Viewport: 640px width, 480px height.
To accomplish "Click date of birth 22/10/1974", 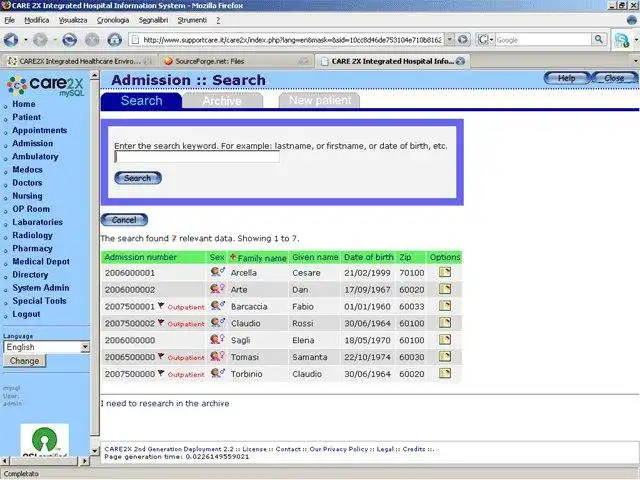I will click(367, 357).
